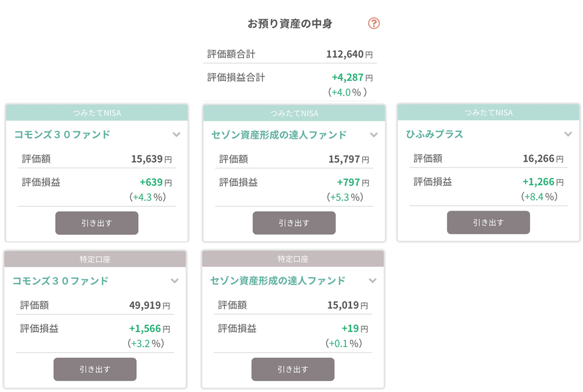
Task: Open 特定口座 コモンズ３０ファンド fund title
Action: tap(60, 281)
